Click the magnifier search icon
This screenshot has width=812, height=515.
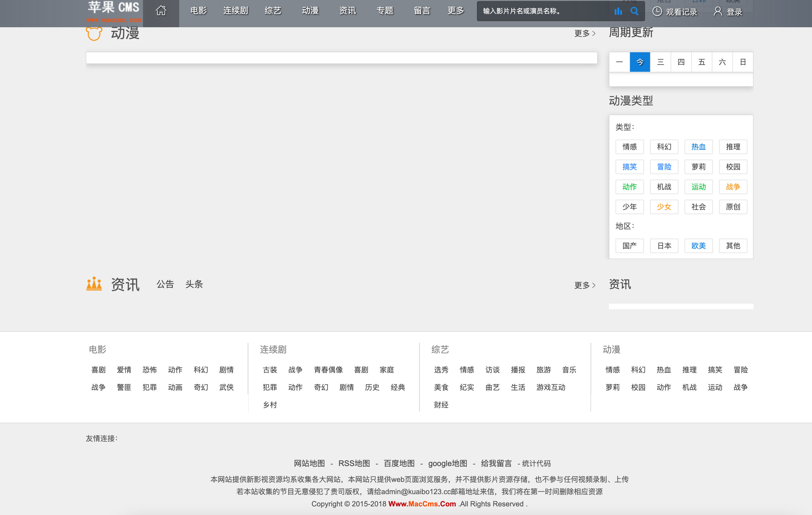click(x=634, y=11)
